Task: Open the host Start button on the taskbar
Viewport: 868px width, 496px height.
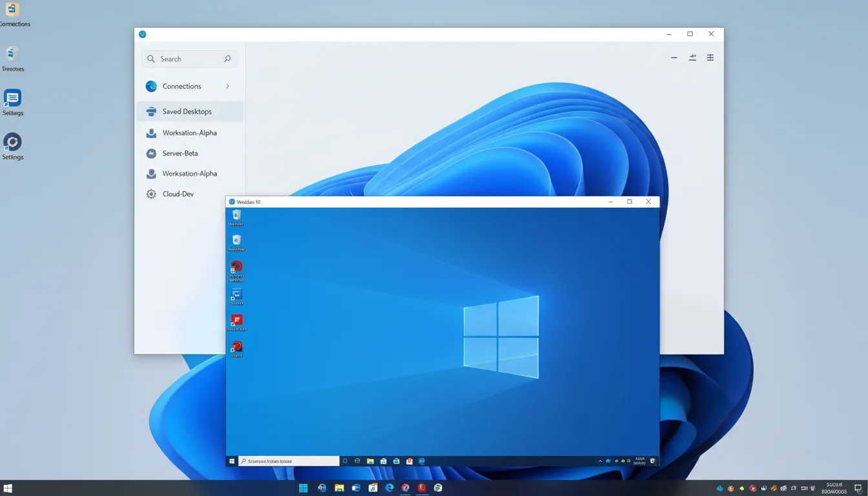Action: (8, 488)
